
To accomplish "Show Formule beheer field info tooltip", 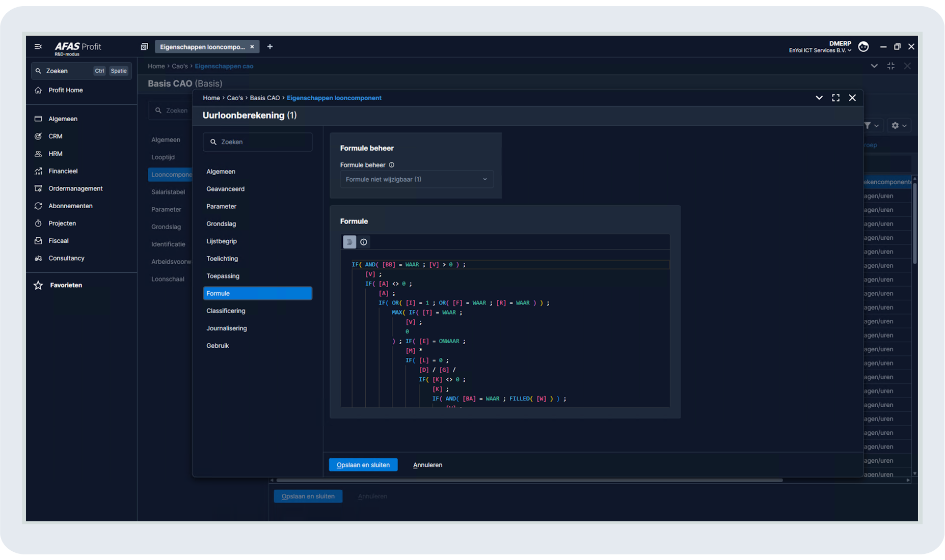I will (x=392, y=165).
